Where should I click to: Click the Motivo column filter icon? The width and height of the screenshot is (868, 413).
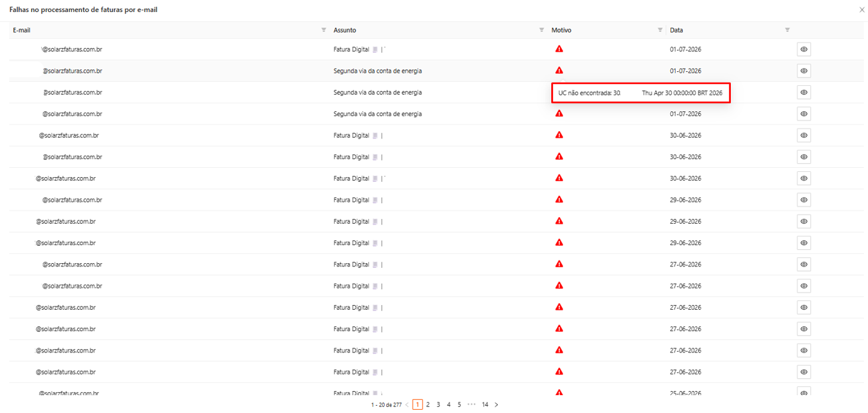[660, 30]
